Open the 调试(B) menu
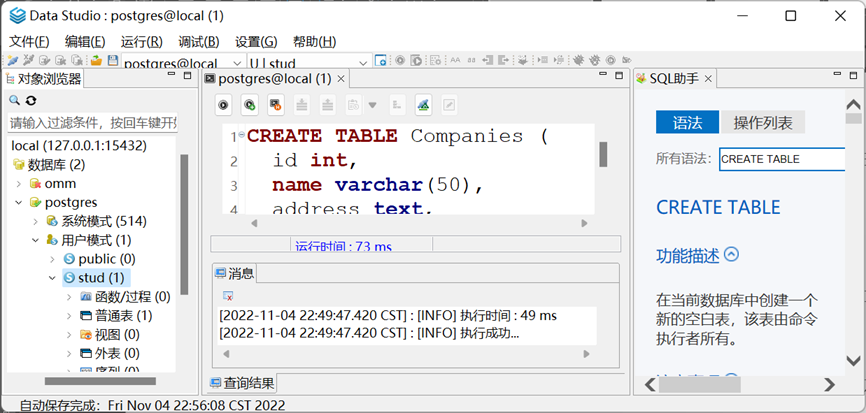 [199, 41]
